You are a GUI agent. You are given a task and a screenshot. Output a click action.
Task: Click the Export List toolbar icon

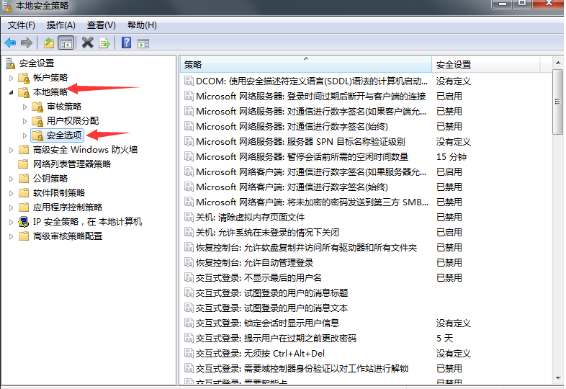click(x=105, y=43)
